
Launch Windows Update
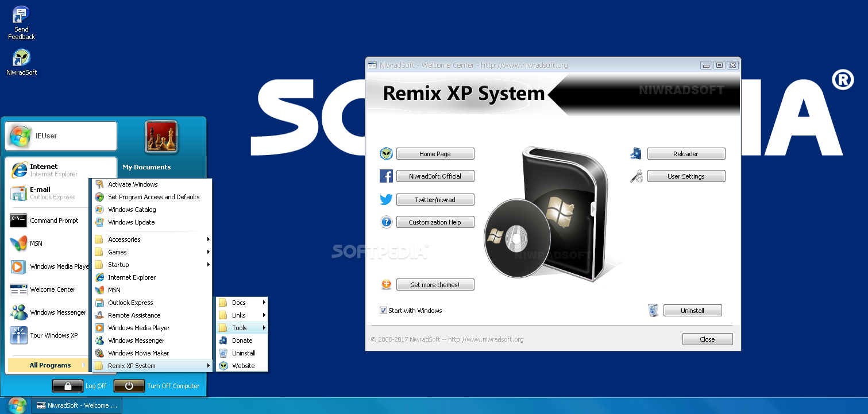pyautogui.click(x=152, y=222)
